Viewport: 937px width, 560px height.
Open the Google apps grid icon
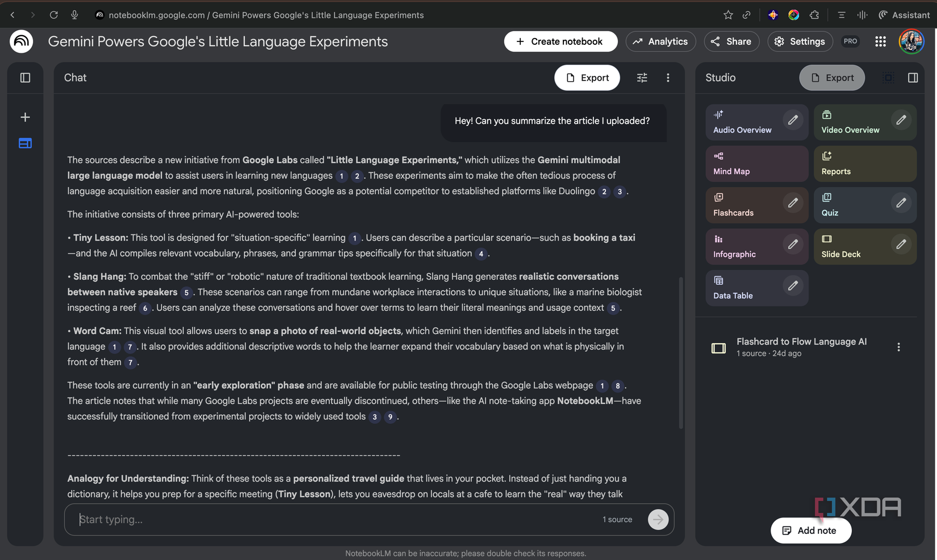(x=880, y=41)
